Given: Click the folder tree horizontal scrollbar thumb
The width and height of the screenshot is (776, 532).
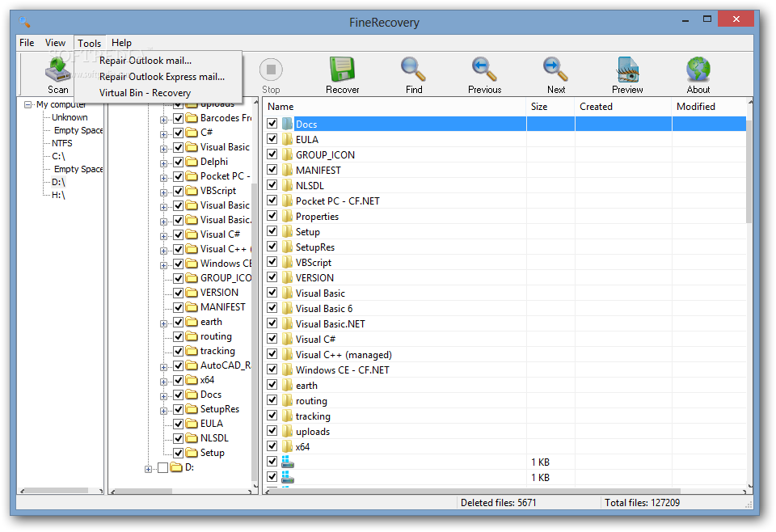Looking at the screenshot, I should pyautogui.click(x=144, y=491).
